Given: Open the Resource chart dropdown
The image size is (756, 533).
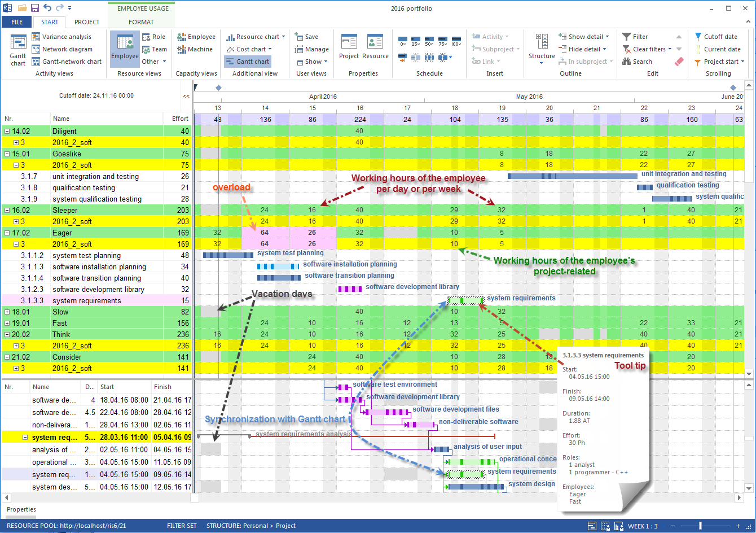Looking at the screenshot, I should tap(256, 37).
